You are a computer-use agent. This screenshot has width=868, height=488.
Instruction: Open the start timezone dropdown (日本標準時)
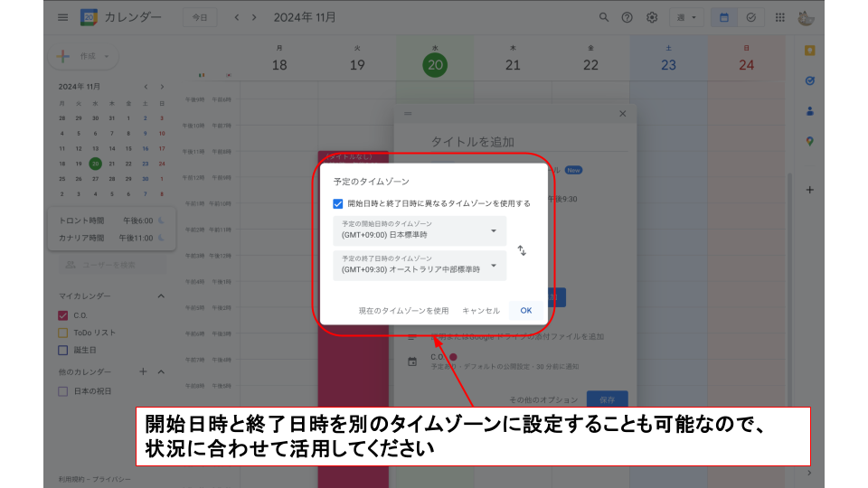[x=420, y=230]
